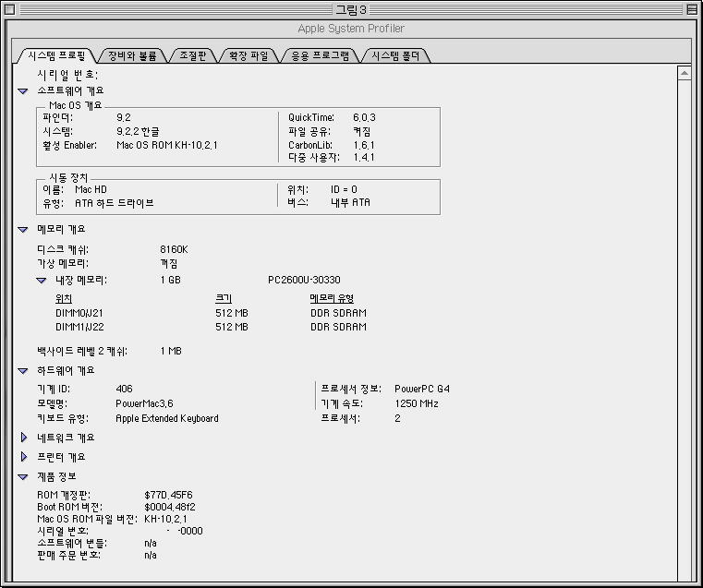
Task: Collapse the 메모리 개요 disclosure triangle
Action: [x=23, y=229]
